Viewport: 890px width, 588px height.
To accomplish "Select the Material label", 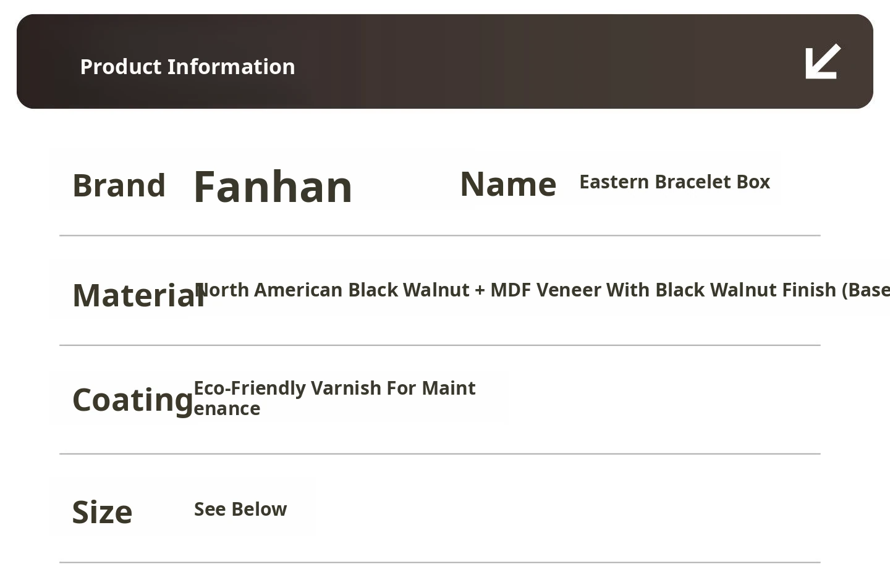I will pos(137,295).
